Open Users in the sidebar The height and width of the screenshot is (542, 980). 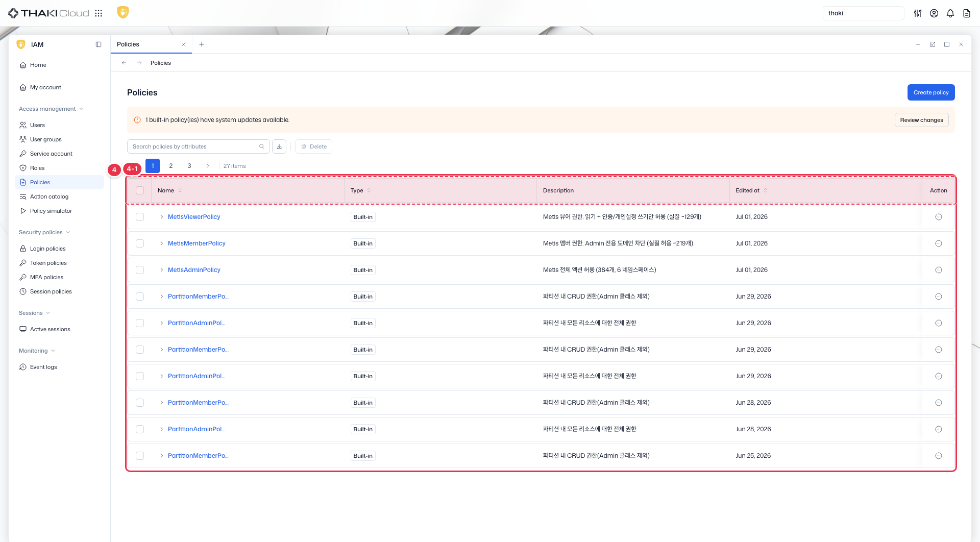pyautogui.click(x=59, y=125)
